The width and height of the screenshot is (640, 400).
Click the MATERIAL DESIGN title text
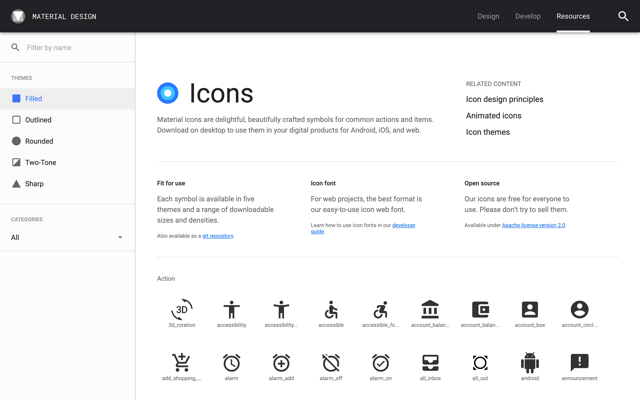[x=64, y=16]
